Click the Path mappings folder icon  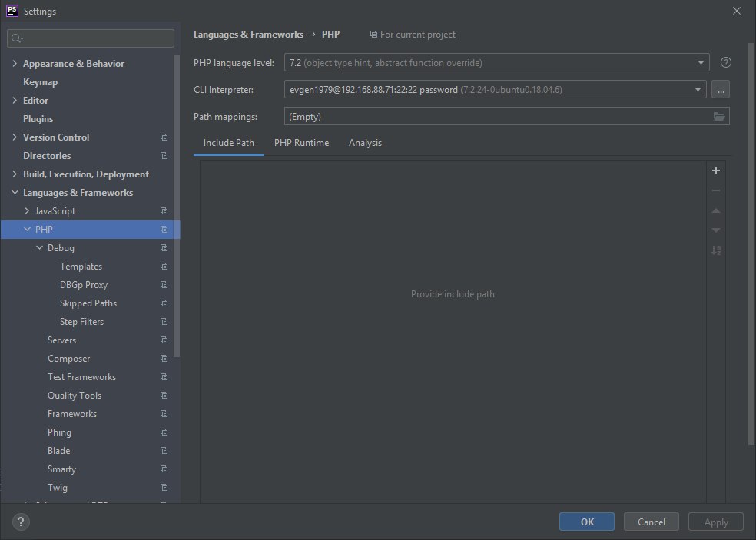tap(719, 117)
